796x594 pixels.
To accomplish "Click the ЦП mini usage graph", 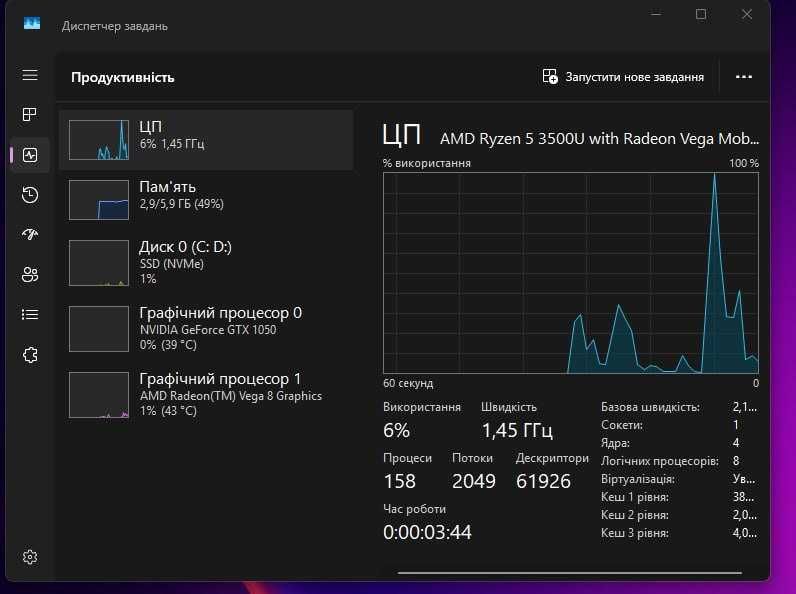I will (99, 140).
